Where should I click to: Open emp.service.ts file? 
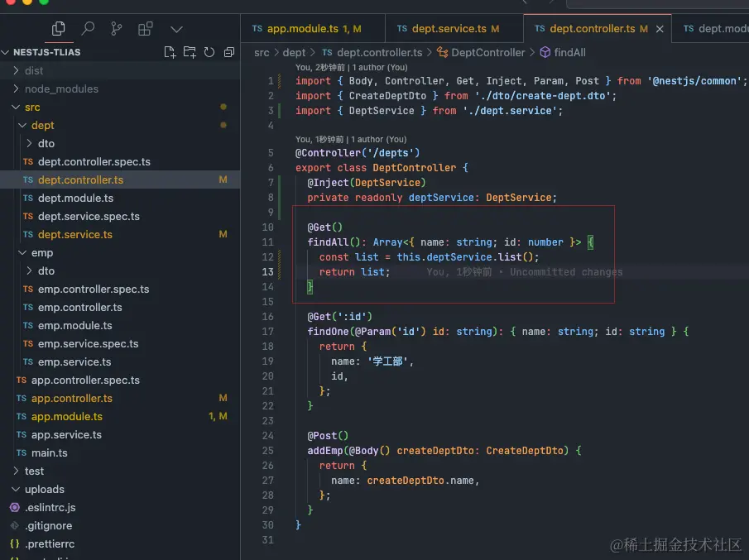[x=74, y=361]
